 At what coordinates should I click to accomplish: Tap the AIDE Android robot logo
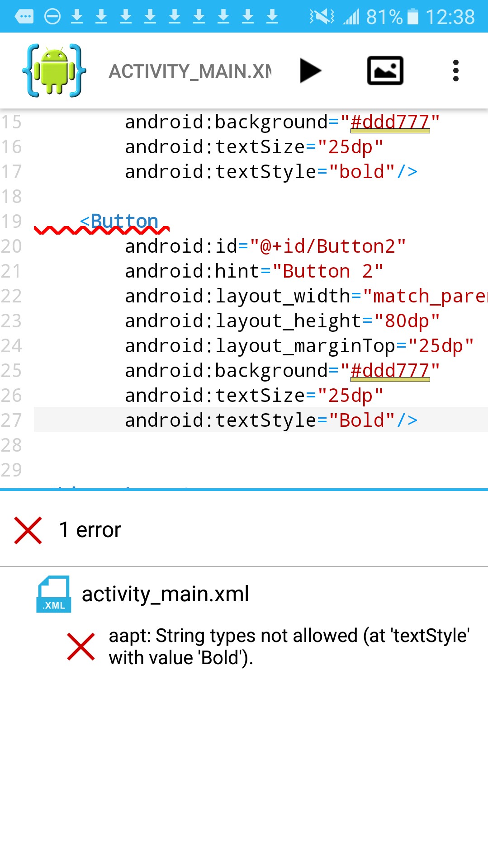(54, 71)
